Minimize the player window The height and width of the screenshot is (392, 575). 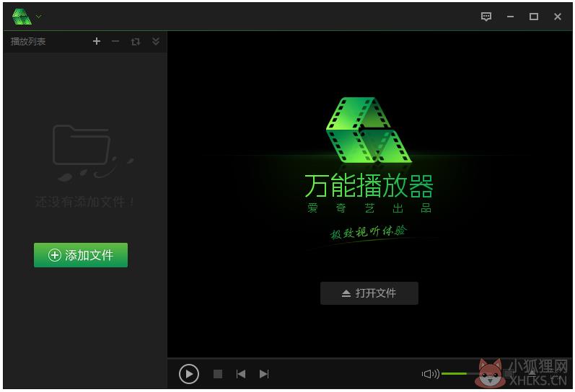pyautogui.click(x=510, y=17)
